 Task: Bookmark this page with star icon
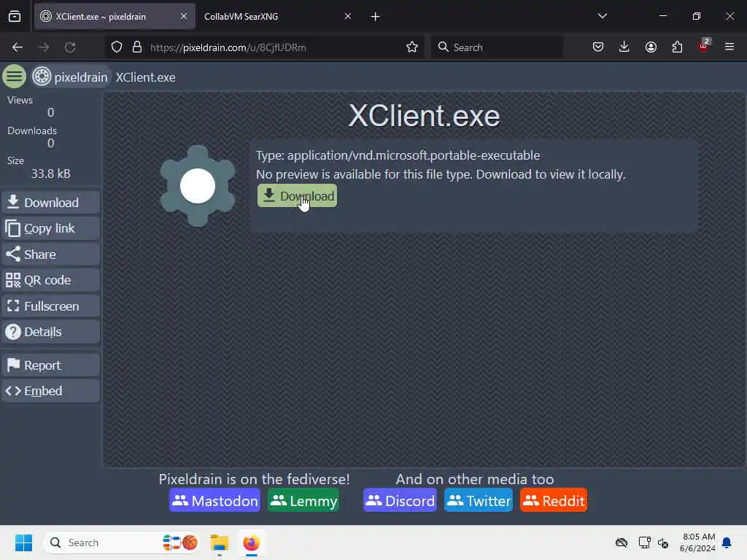(412, 47)
